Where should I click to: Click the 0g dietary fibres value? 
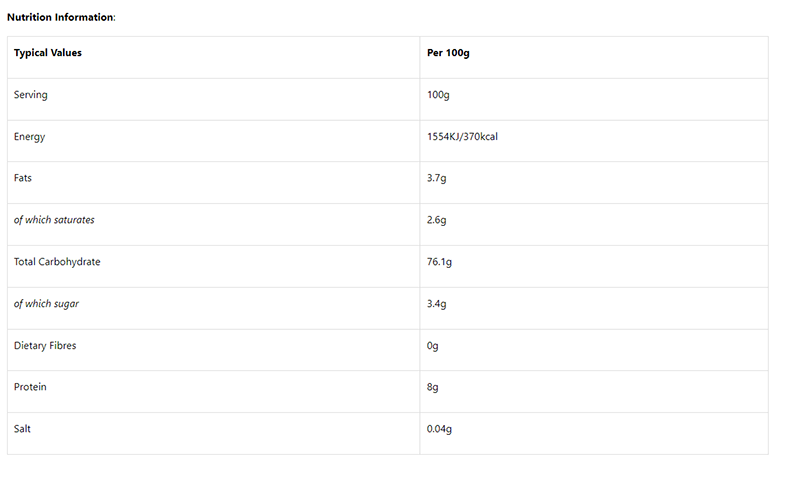pos(432,346)
